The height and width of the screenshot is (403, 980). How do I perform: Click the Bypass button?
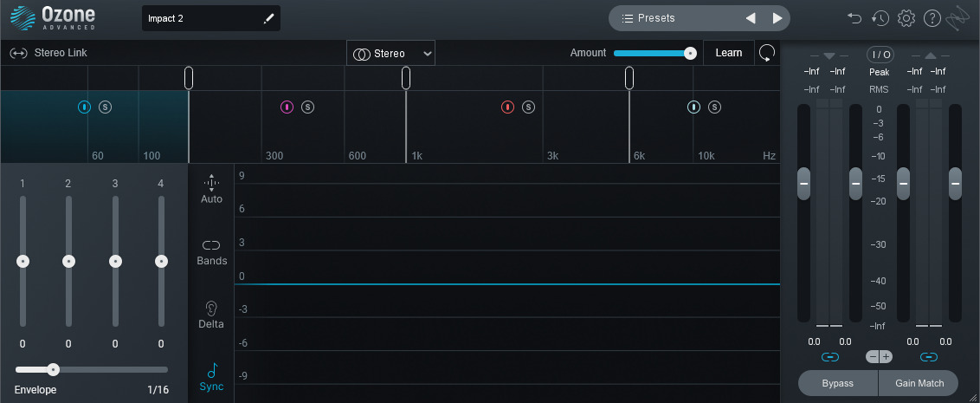pyautogui.click(x=837, y=384)
